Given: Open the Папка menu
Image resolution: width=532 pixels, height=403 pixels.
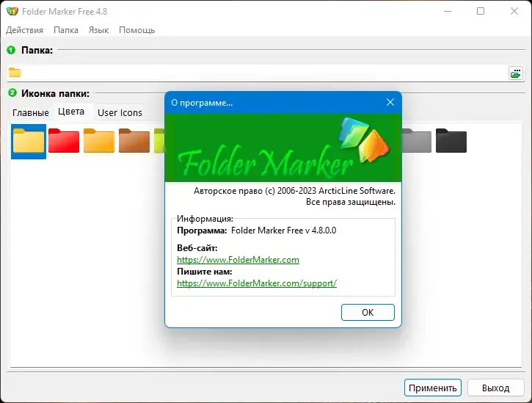Looking at the screenshot, I should point(66,30).
